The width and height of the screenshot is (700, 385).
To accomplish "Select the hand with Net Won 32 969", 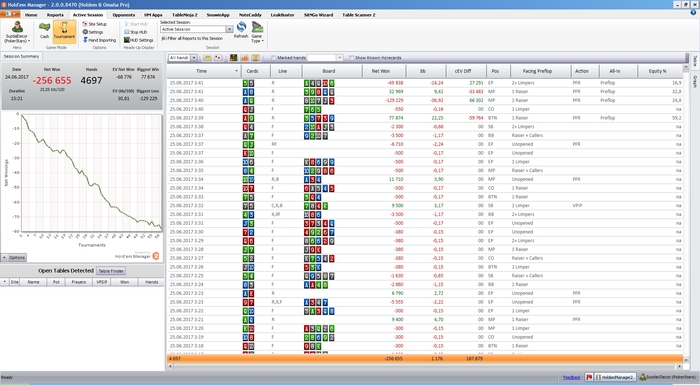I will click(425, 92).
